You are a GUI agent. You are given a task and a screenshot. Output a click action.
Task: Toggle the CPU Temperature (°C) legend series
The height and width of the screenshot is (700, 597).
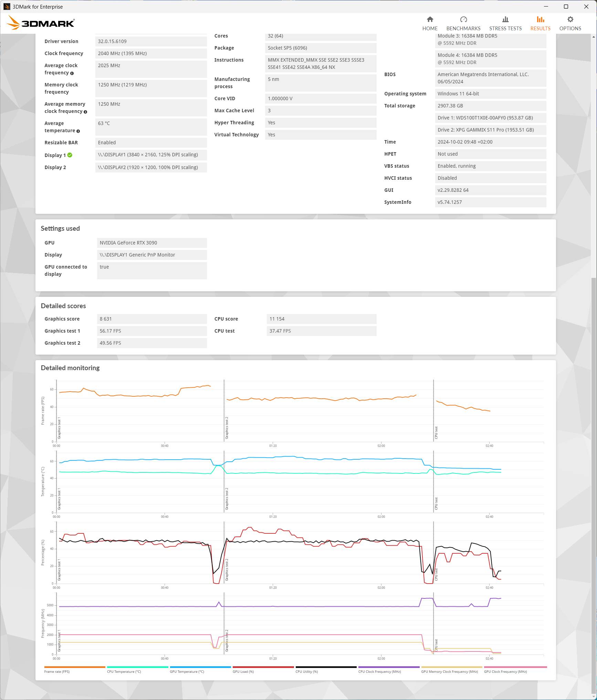(137, 669)
